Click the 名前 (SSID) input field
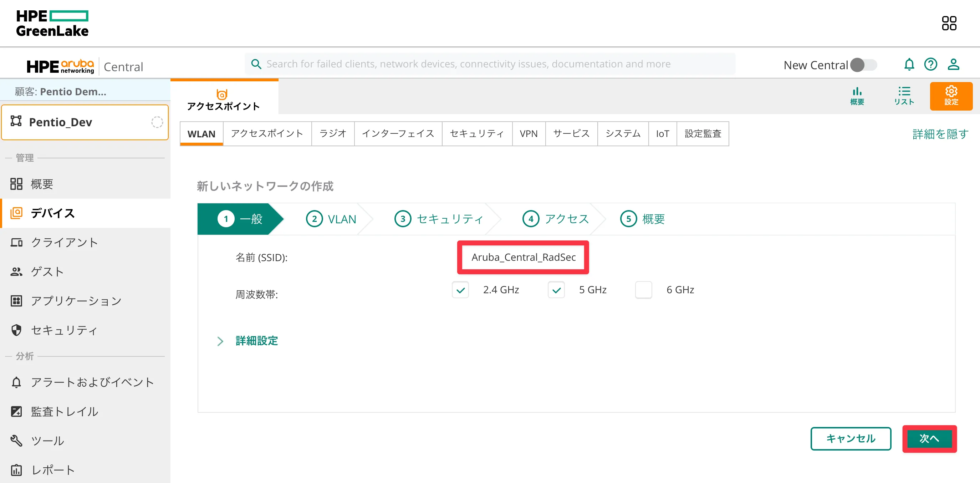This screenshot has height=483, width=980. (523, 257)
